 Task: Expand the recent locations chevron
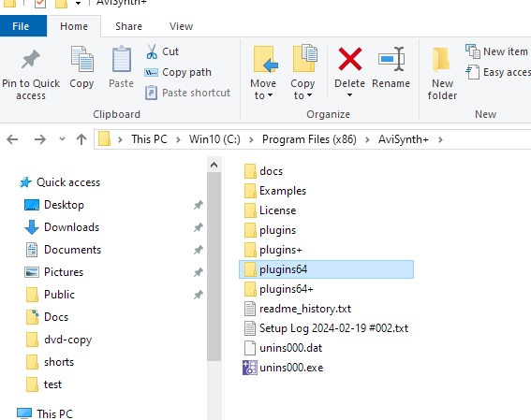tap(62, 139)
